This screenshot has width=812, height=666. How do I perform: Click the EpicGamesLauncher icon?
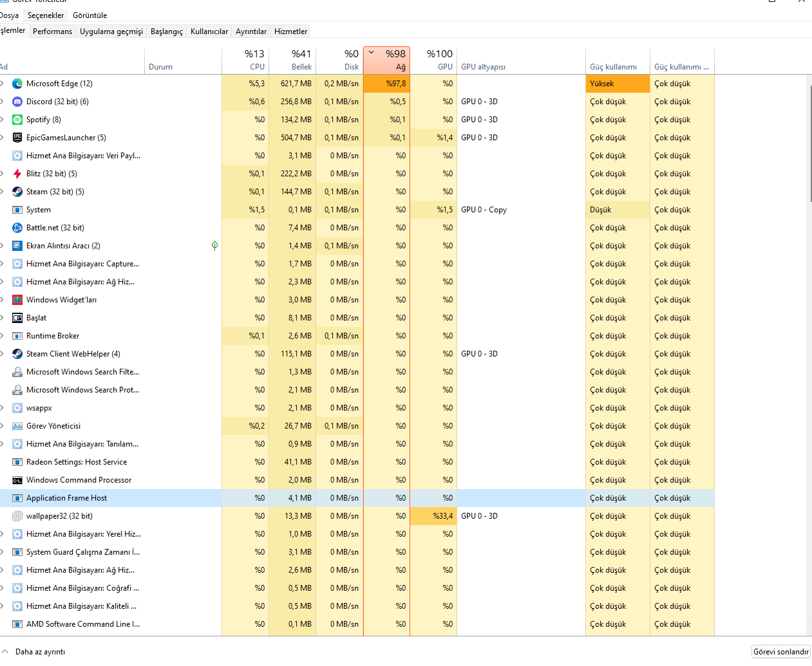tap(17, 138)
